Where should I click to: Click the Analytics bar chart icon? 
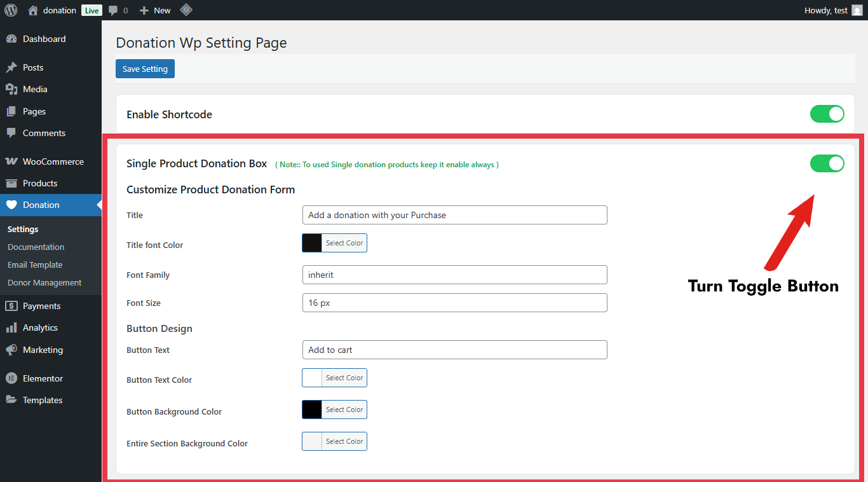click(11, 328)
